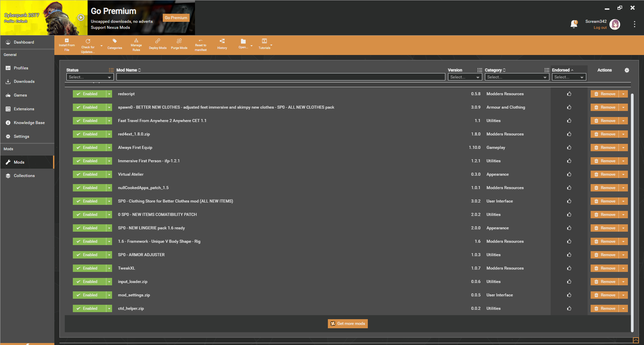Viewport: 644px width, 345px height.
Task: Open Endorsed filter dropdown
Action: click(x=569, y=77)
